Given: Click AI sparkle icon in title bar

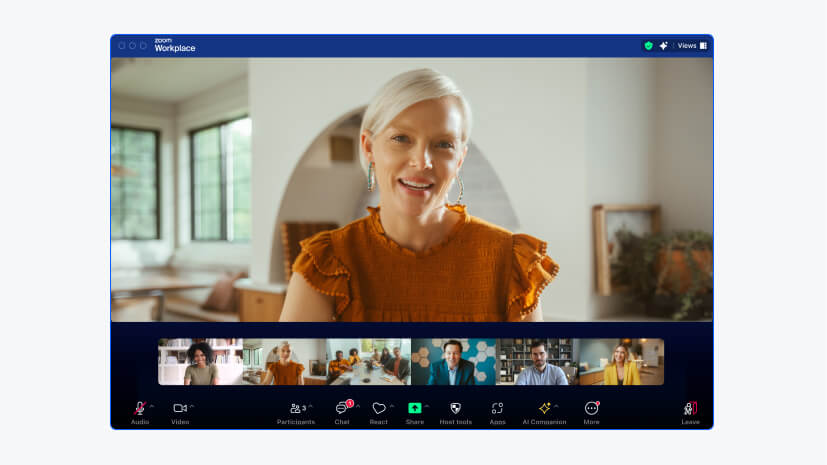Looking at the screenshot, I should [x=663, y=46].
